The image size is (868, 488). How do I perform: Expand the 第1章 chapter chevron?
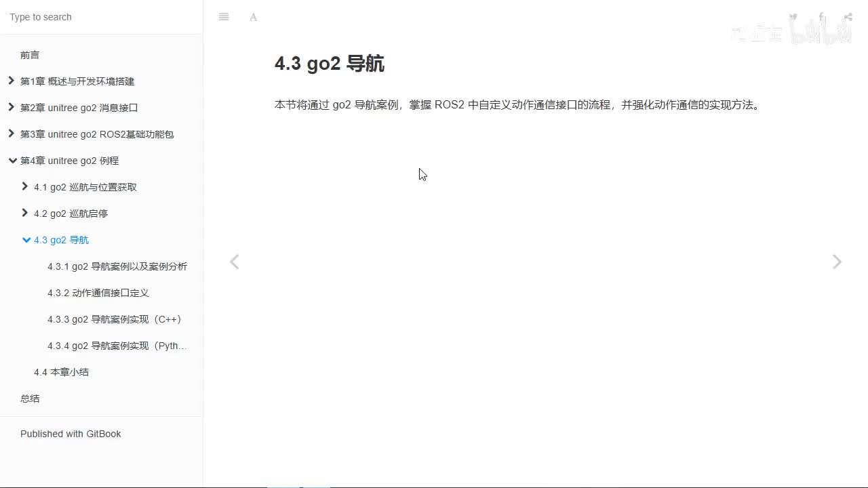point(11,81)
